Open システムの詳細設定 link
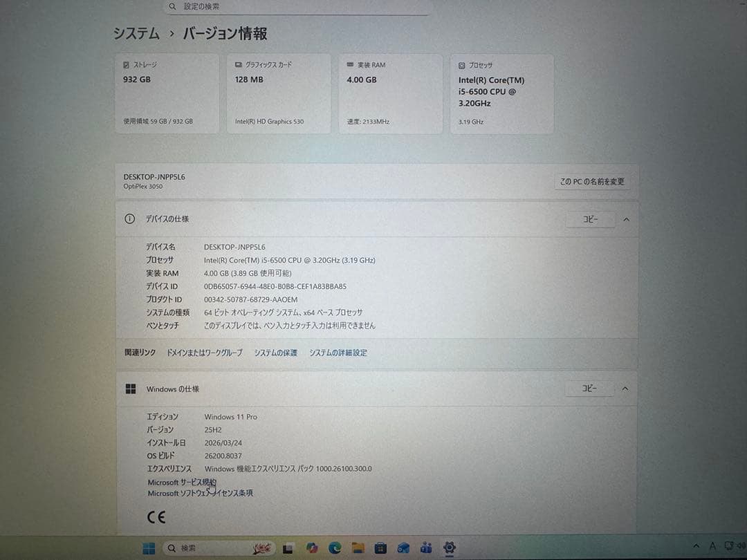This screenshot has width=747, height=560. click(x=338, y=353)
